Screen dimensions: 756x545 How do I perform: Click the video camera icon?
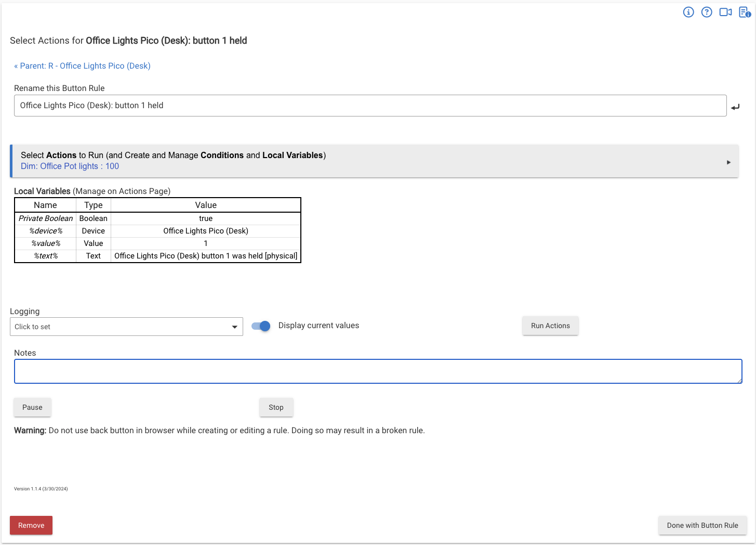pyautogui.click(x=725, y=12)
